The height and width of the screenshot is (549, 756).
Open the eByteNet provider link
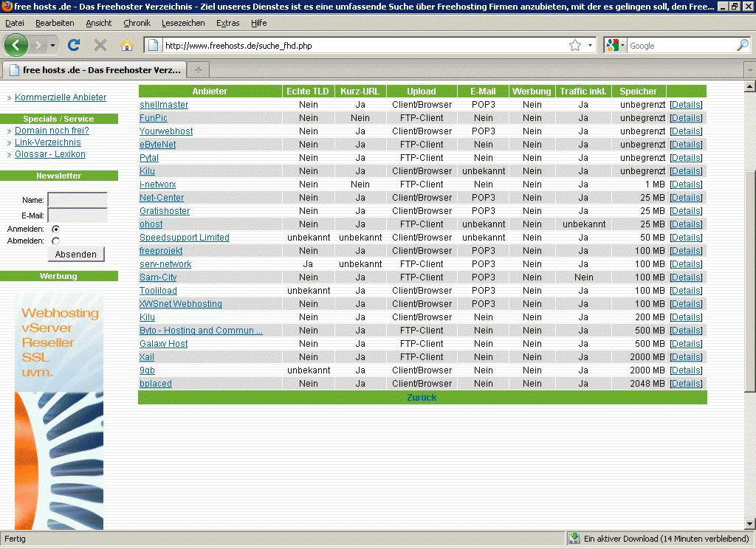pyautogui.click(x=158, y=145)
